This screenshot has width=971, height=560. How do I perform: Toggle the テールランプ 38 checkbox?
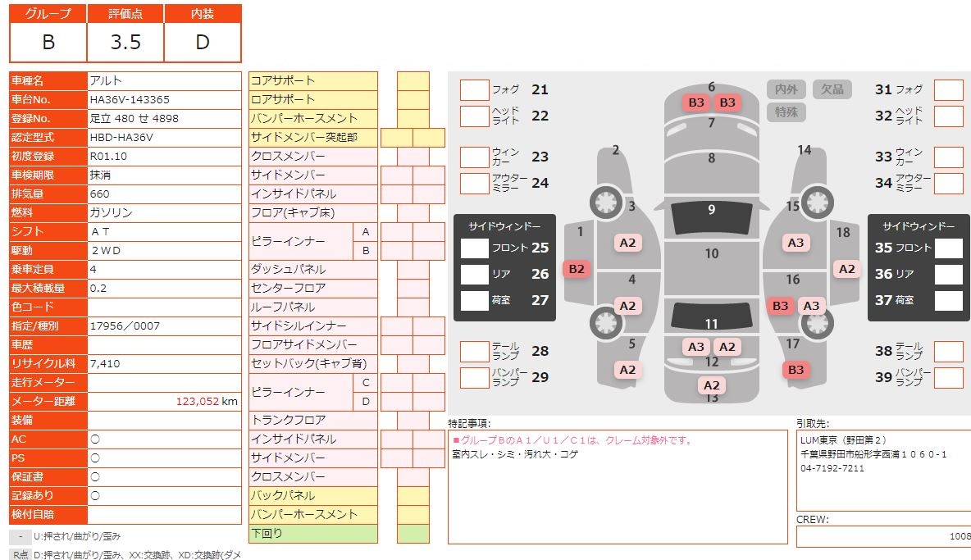click(948, 352)
